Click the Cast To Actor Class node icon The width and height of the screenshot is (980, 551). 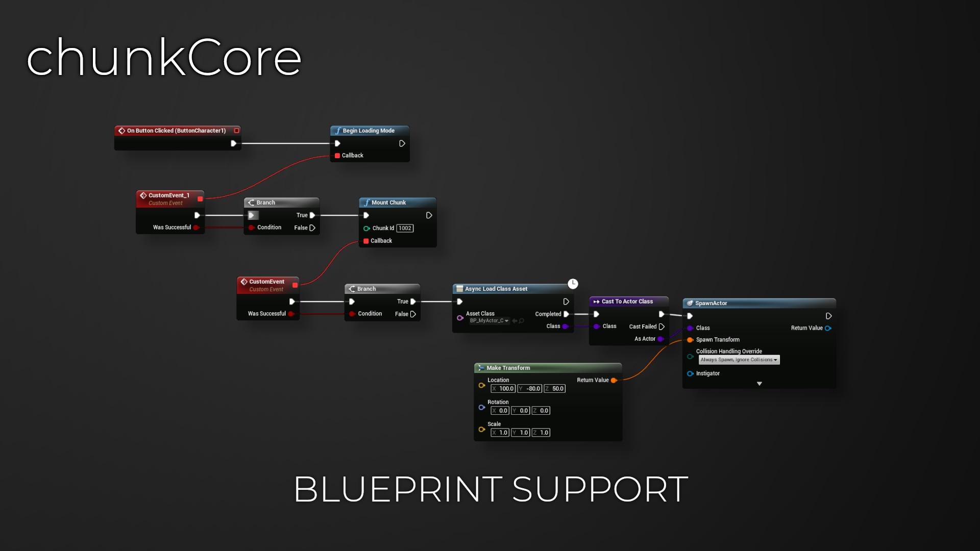596,302
